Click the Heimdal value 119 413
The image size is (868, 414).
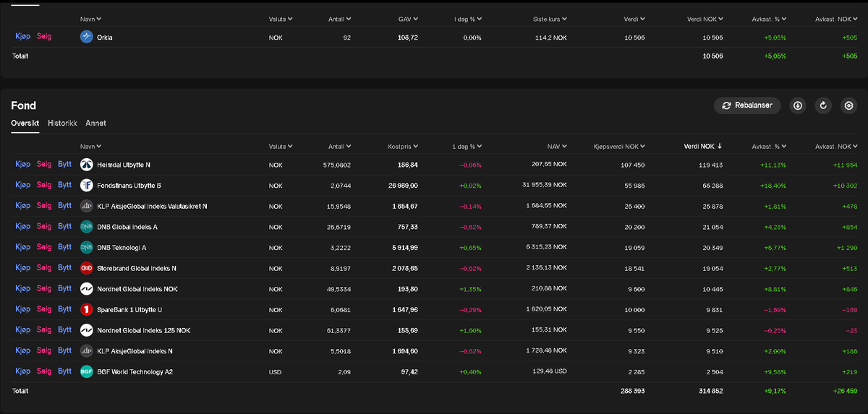point(710,165)
